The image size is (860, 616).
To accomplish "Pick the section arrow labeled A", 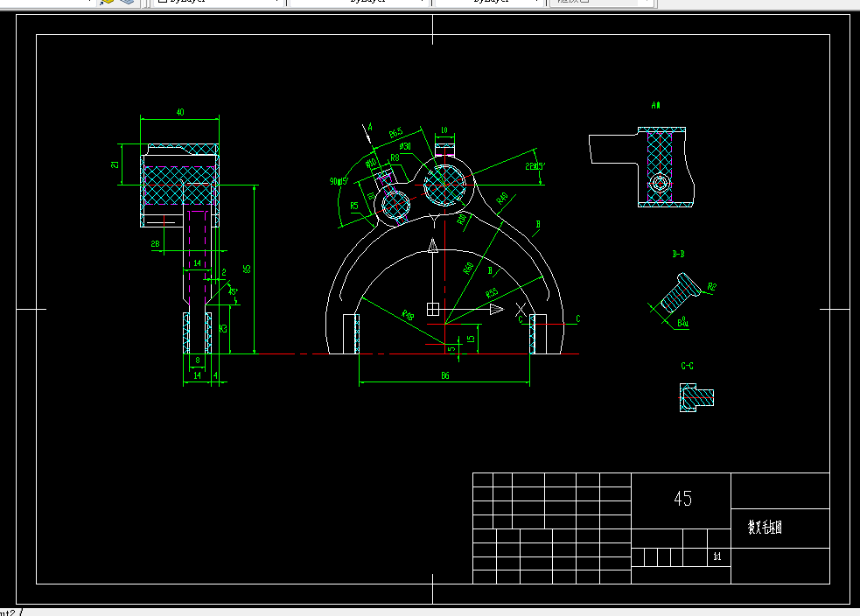I will (x=368, y=133).
